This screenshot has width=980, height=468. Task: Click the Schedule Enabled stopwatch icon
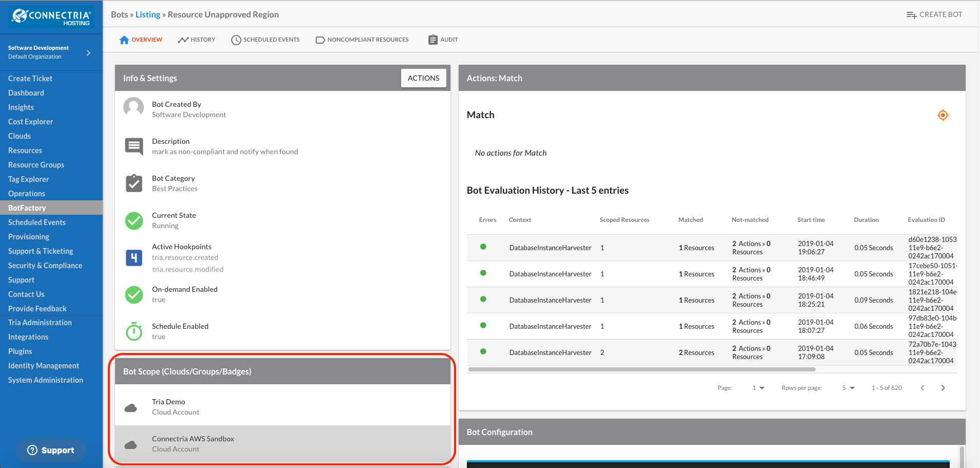pos(134,331)
